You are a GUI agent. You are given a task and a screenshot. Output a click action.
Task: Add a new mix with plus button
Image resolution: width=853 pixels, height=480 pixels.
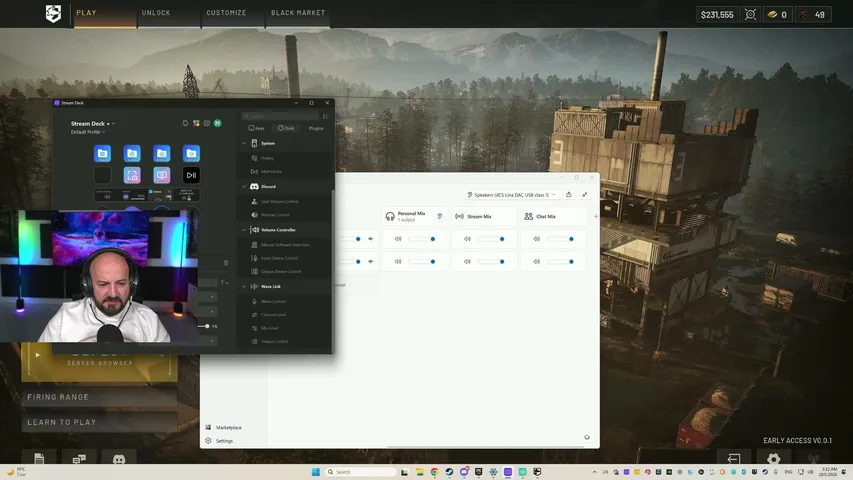(x=596, y=216)
